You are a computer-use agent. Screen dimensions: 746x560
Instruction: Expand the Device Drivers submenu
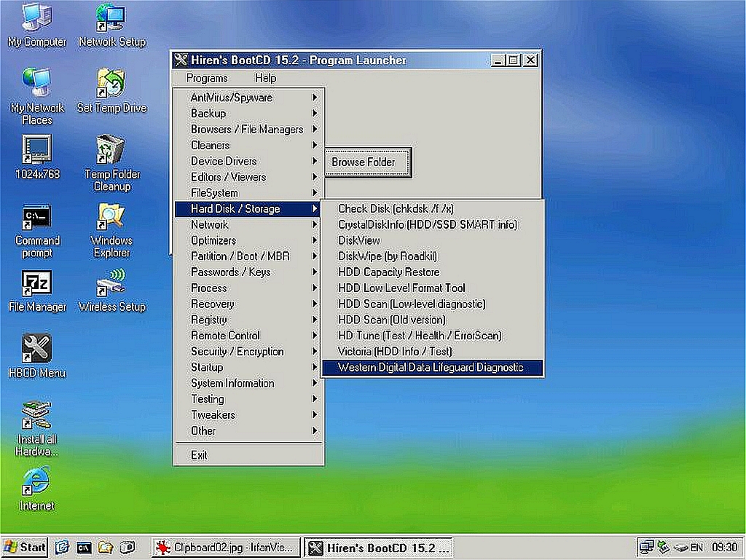point(249,161)
